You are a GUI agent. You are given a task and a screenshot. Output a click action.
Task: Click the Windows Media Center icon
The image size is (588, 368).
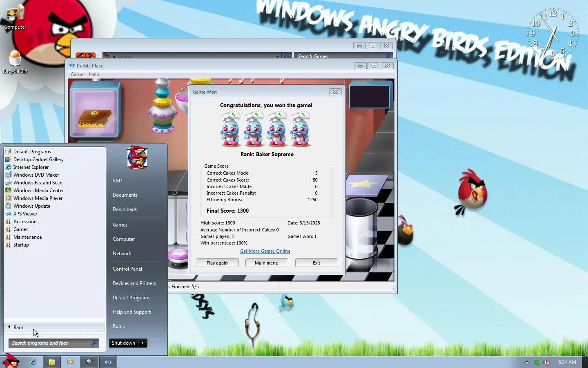(8, 190)
